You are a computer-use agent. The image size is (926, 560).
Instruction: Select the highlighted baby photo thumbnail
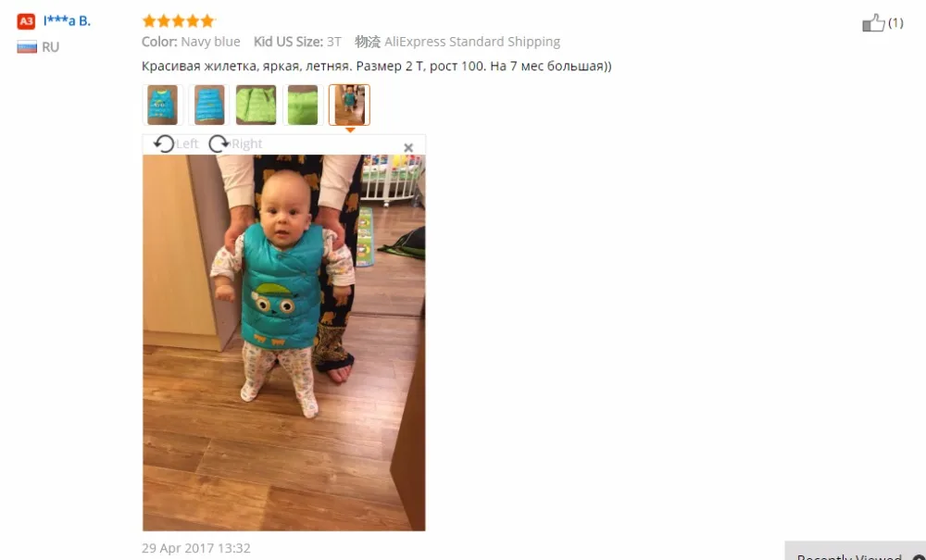[x=350, y=105]
